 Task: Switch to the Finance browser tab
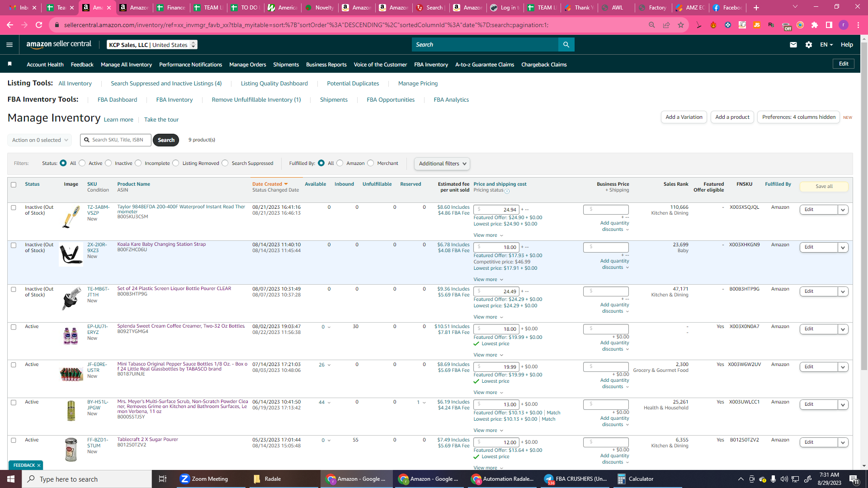coord(171,8)
